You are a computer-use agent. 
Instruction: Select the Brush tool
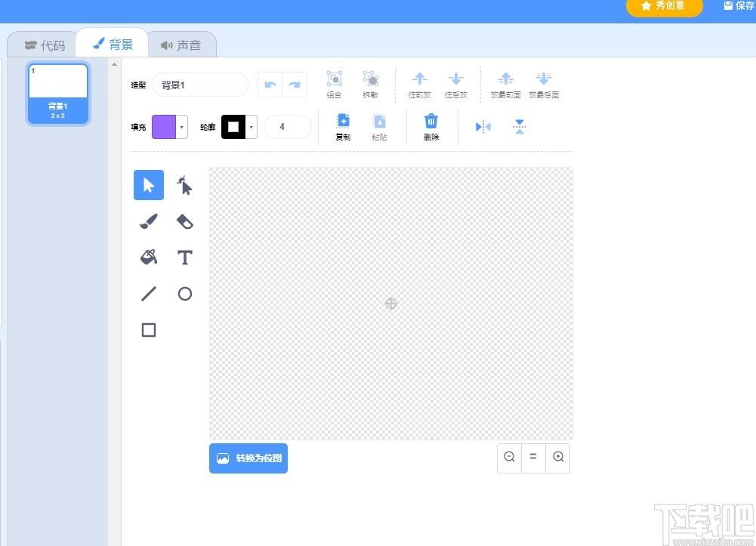[149, 221]
